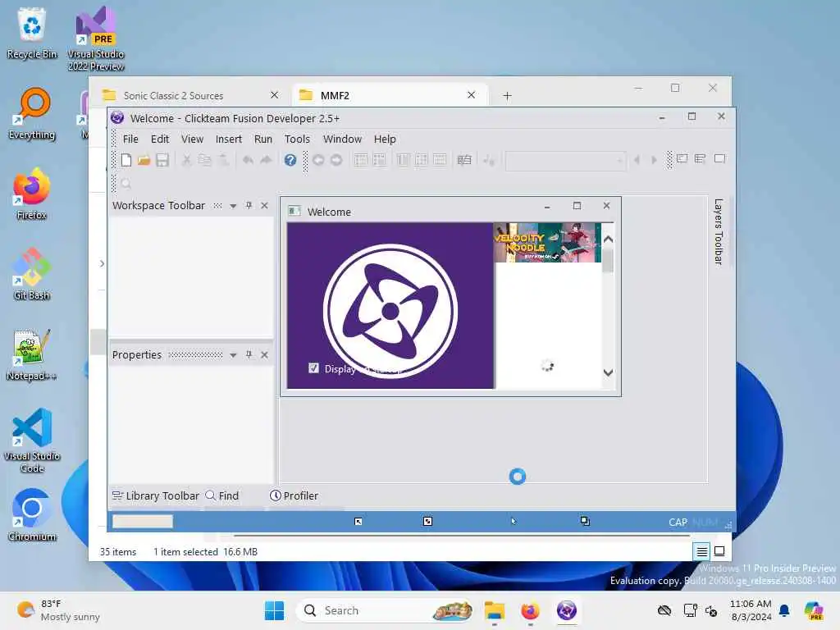Open the frame selector combo box in toolbar
840x630 pixels.
566,160
